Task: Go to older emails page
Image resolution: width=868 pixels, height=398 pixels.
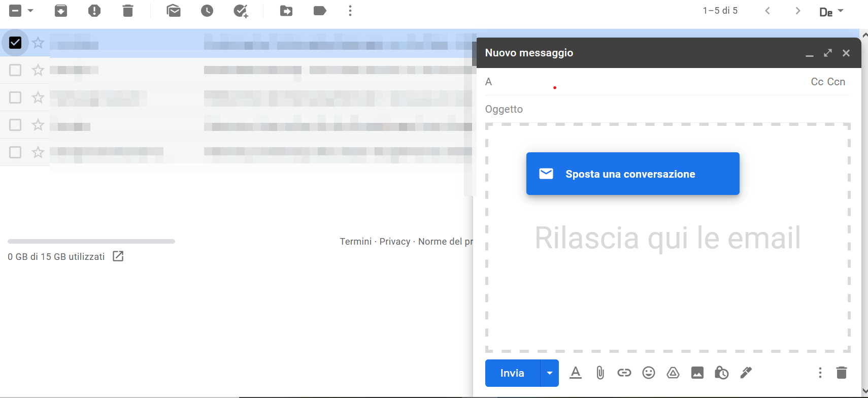Action: coord(798,11)
